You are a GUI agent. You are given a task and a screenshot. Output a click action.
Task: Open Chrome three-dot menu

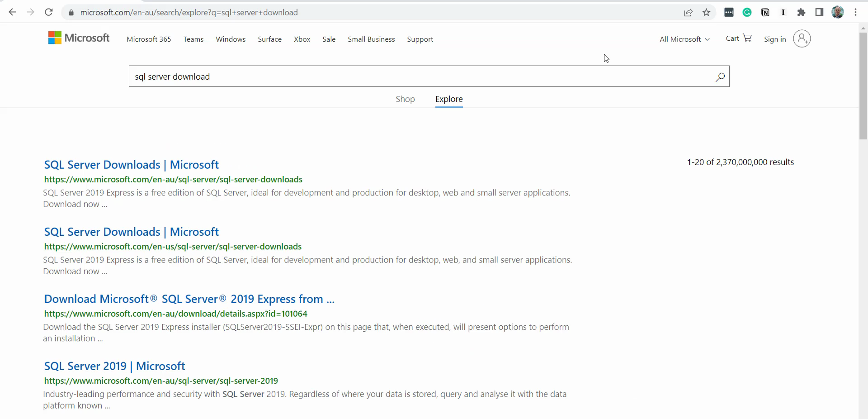[x=855, y=13]
